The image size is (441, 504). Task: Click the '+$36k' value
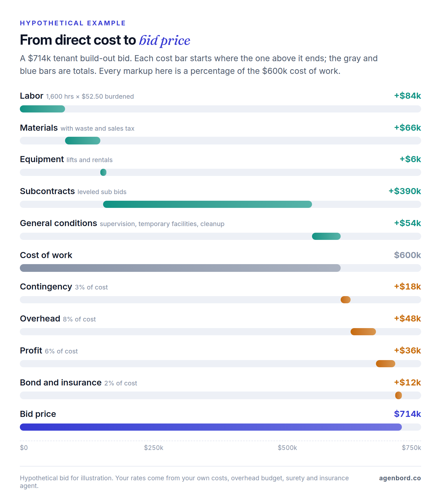tap(408, 350)
